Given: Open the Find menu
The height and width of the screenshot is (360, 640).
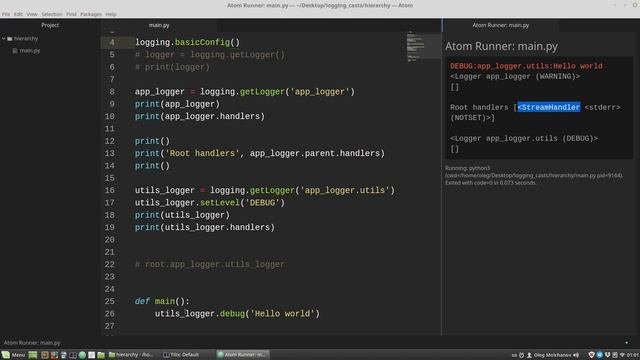Looking at the screenshot, I should click(x=71, y=14).
